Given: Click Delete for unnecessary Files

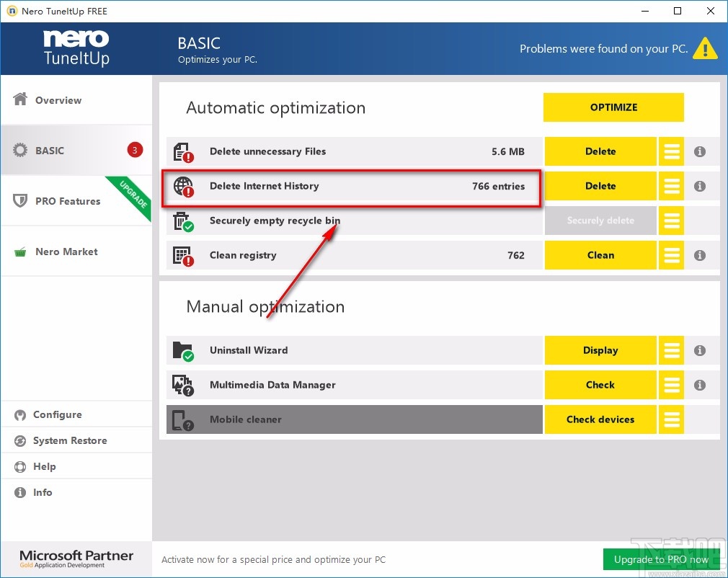Looking at the screenshot, I should click(x=600, y=151).
